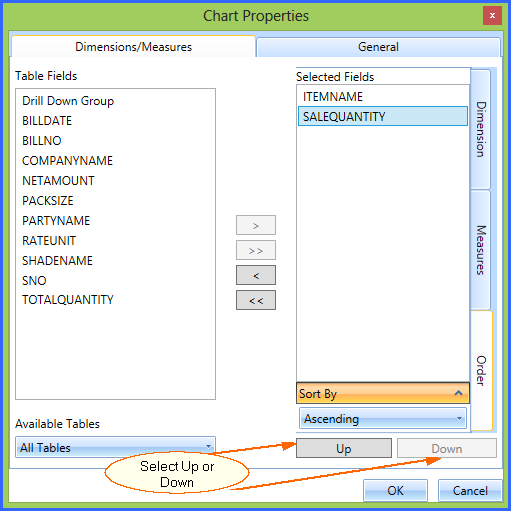Click the single left arrow remove button
Screen dimensions: 511x511
coord(256,275)
